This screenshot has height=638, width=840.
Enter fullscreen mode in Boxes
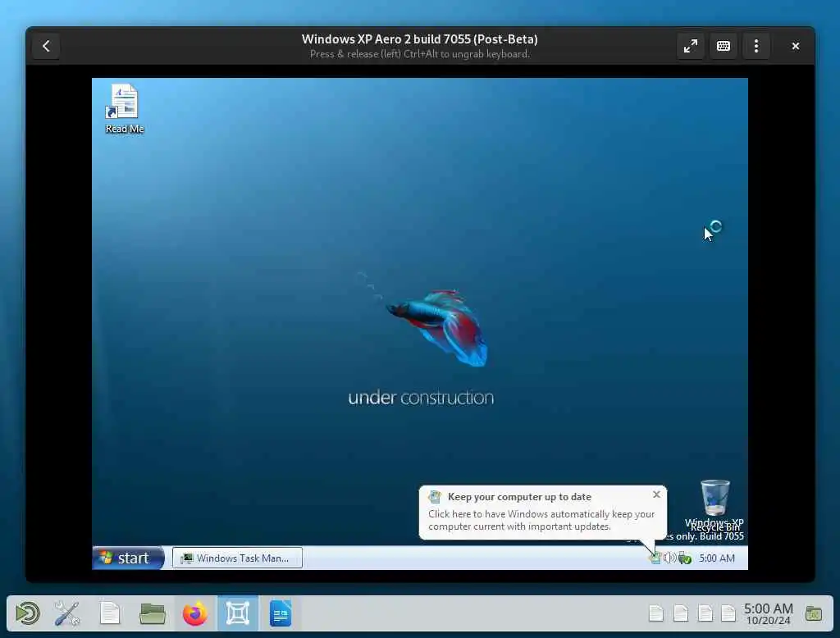[690, 47]
